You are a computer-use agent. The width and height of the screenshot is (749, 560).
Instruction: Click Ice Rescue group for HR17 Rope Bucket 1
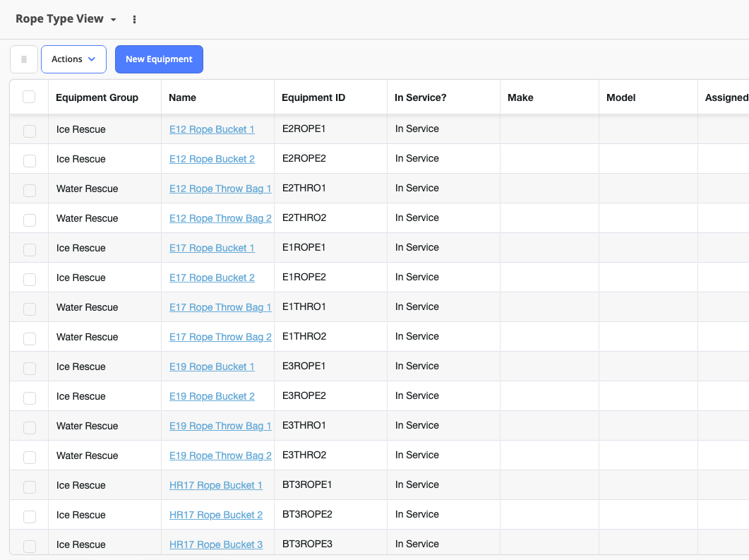pos(80,485)
